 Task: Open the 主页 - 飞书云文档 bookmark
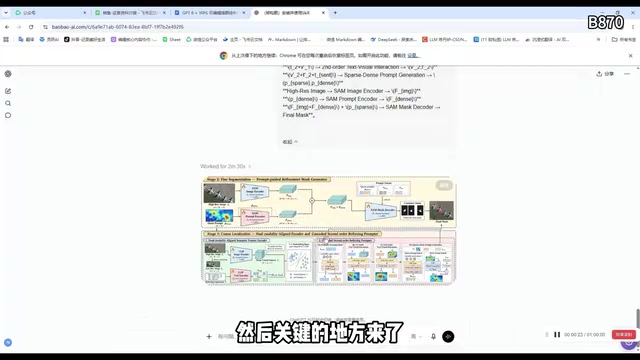[x=242, y=40]
